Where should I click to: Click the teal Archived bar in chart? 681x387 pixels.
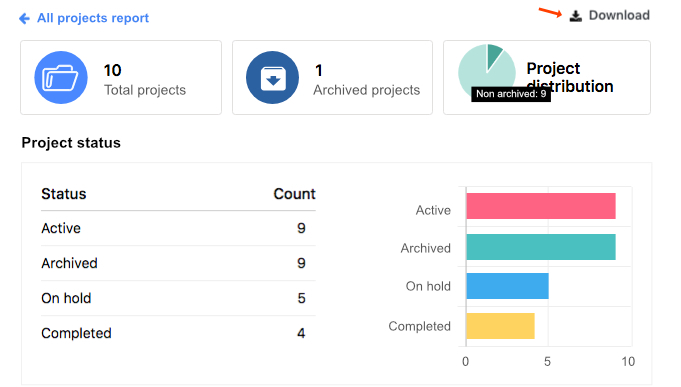541,247
